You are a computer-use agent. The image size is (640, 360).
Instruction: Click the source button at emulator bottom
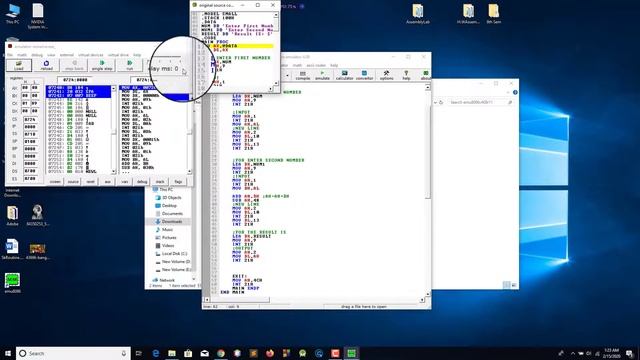pos(73,182)
